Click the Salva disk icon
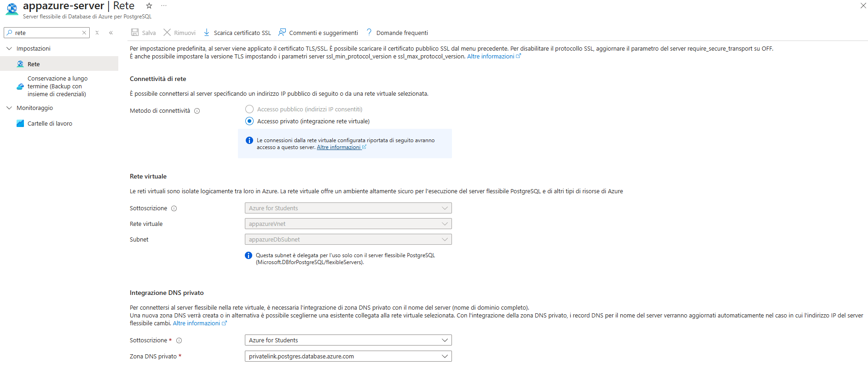Screen dimensions: 868x369 135,32
